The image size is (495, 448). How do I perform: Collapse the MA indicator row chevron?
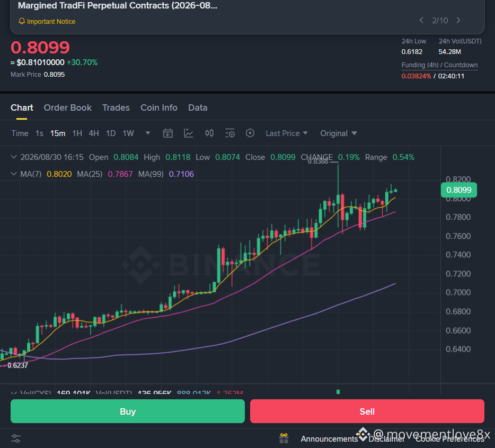(x=14, y=174)
